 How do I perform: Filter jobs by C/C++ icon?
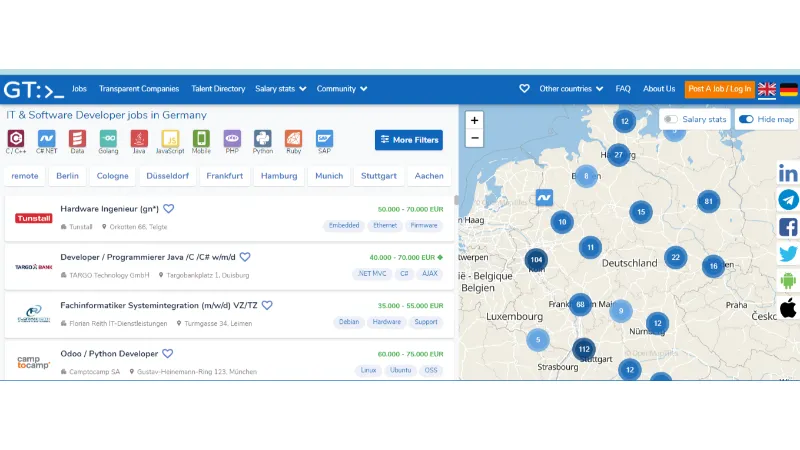click(x=16, y=139)
